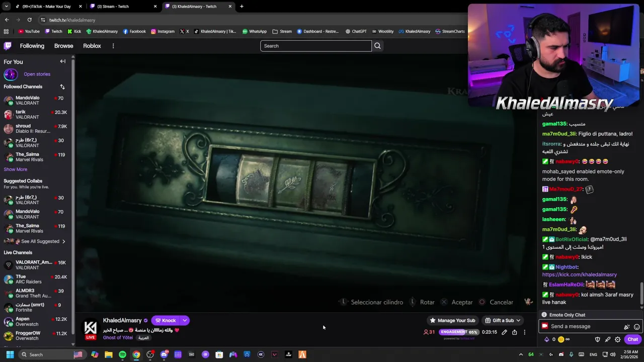Click the chat identity badge in the message box
Viewport: 644px width, 362px height.
click(x=544, y=326)
